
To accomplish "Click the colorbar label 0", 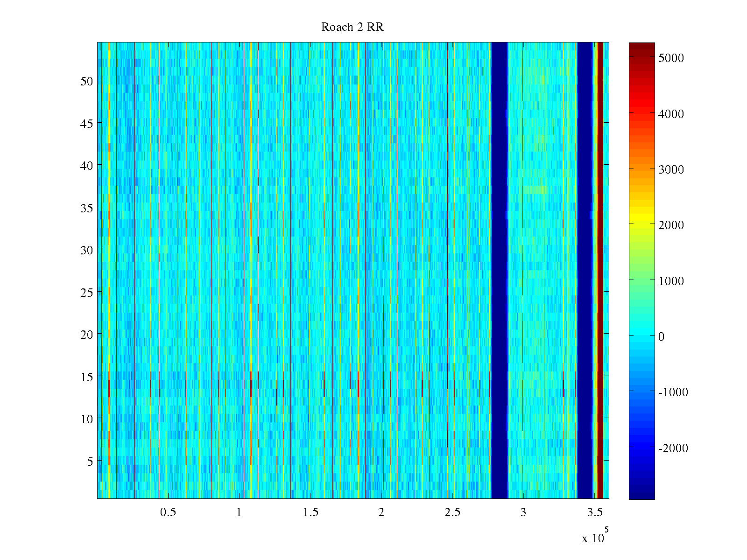I will tap(661, 336).
